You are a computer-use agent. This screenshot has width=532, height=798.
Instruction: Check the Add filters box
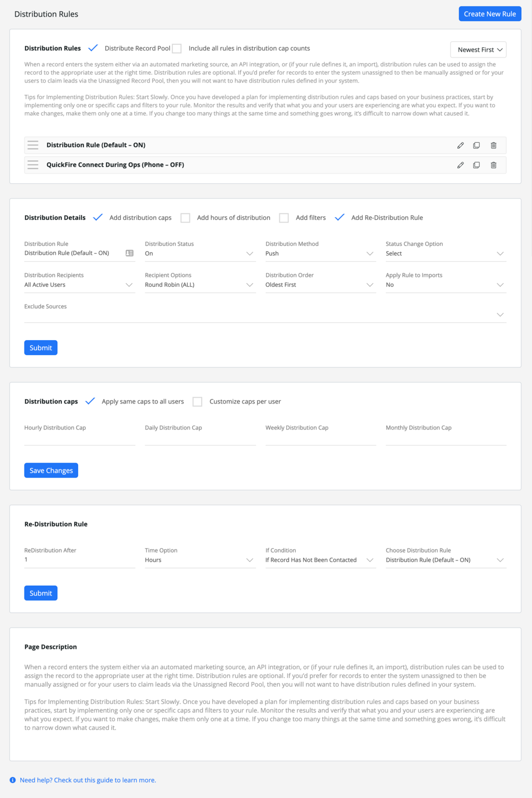pos(284,218)
